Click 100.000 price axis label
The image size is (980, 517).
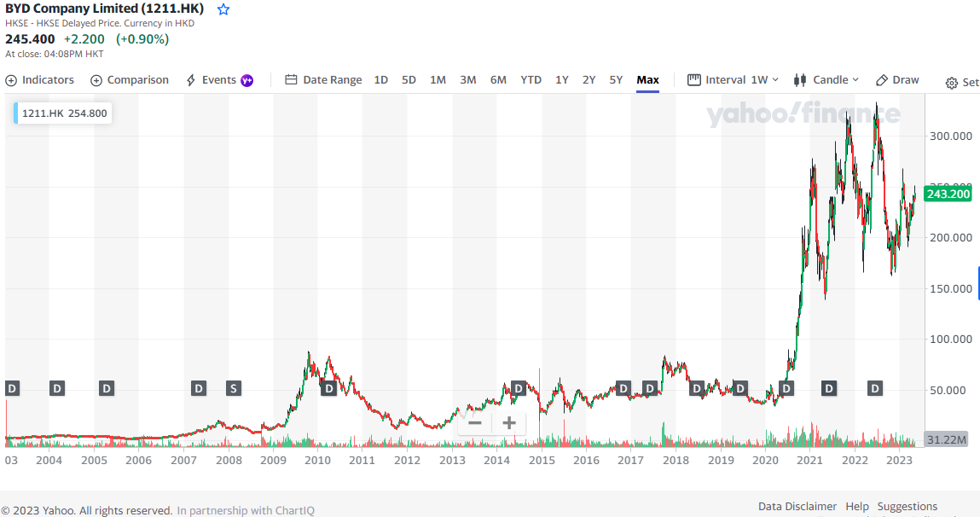pos(951,339)
